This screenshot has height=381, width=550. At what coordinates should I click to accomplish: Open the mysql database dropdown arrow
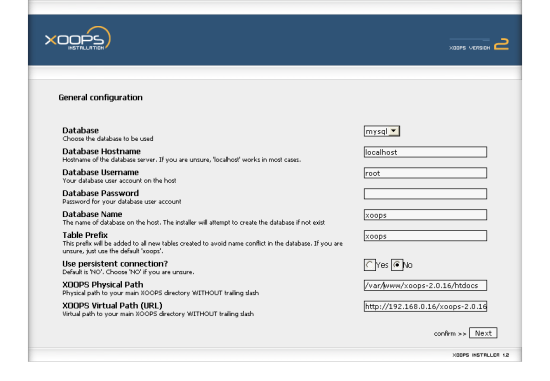click(x=394, y=131)
